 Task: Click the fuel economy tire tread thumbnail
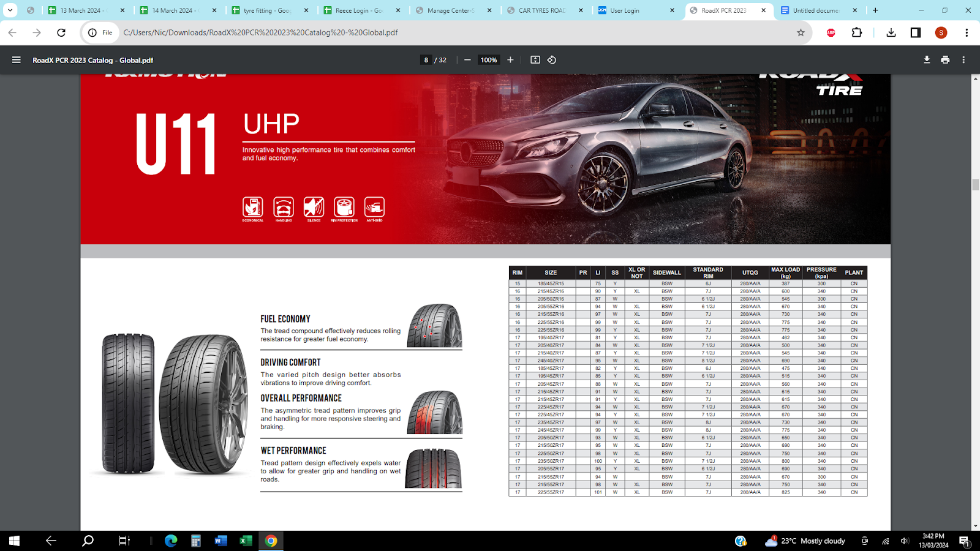point(435,326)
